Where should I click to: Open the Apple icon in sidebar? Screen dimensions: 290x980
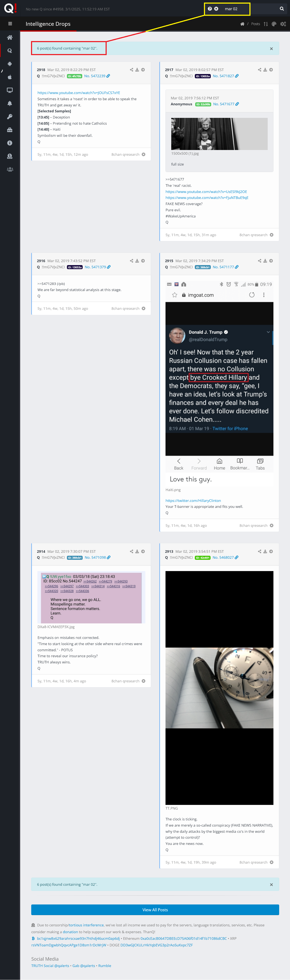[x=10, y=77]
